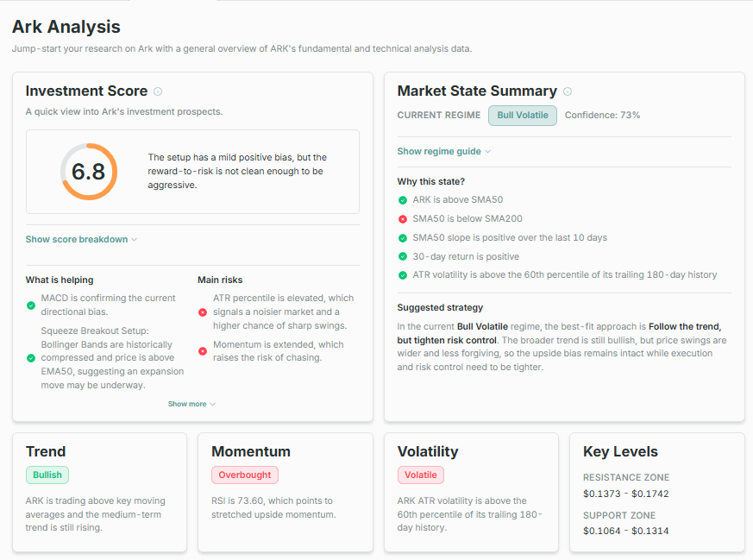Click the Volatile volatility badge
The width and height of the screenshot is (753, 560).
tap(421, 475)
